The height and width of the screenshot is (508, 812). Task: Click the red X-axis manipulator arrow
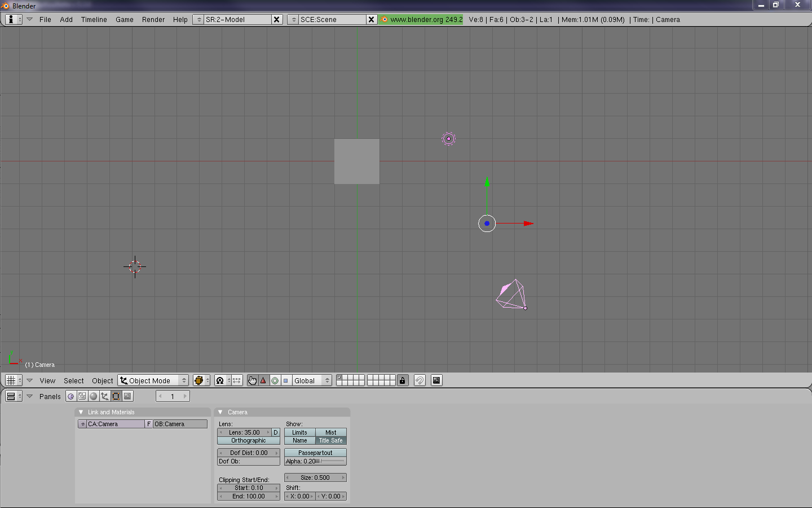[x=528, y=224]
